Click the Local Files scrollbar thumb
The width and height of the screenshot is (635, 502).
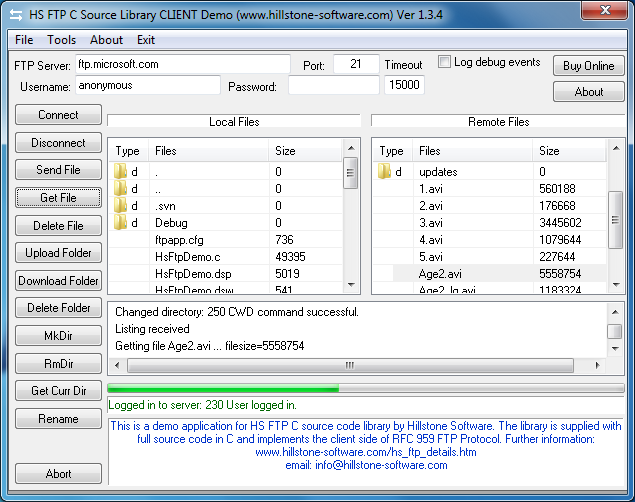[351, 173]
